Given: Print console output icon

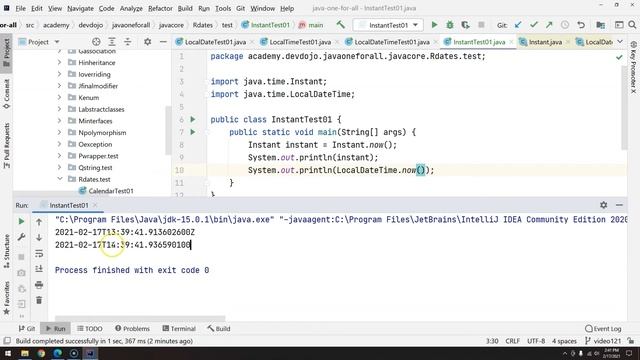Looking at the screenshot, I should 39,284.
